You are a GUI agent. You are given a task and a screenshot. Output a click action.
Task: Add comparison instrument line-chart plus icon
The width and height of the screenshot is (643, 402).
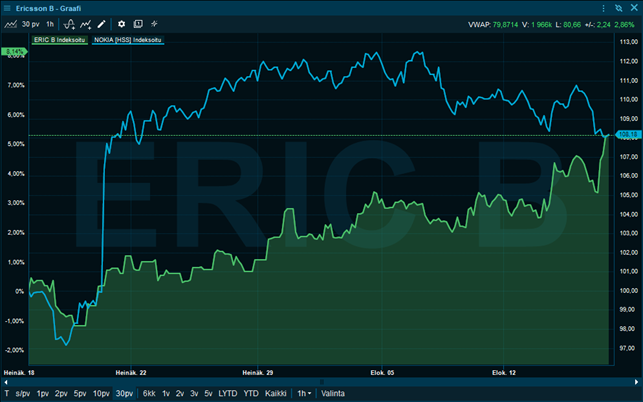click(x=86, y=24)
